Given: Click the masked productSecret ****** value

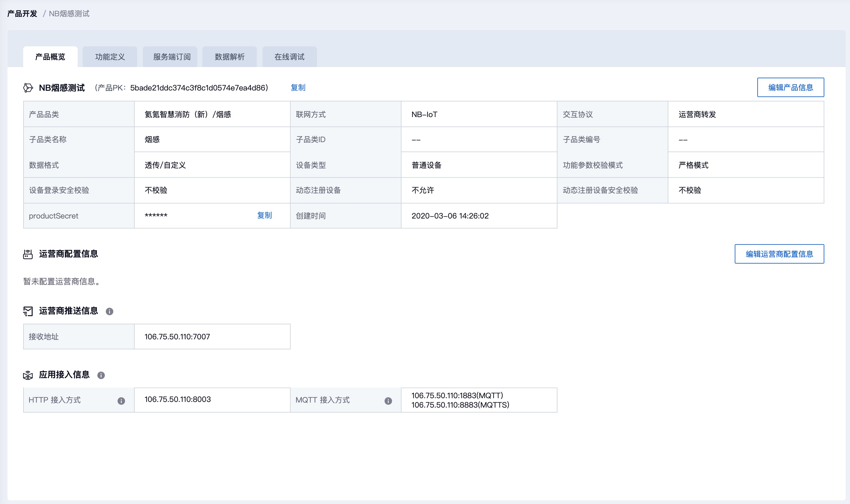Looking at the screenshot, I should (156, 216).
